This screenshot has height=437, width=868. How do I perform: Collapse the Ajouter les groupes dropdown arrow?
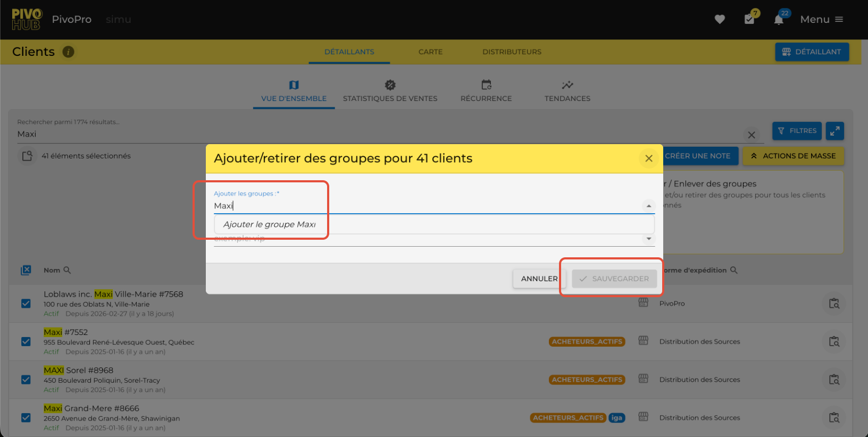pyautogui.click(x=649, y=206)
